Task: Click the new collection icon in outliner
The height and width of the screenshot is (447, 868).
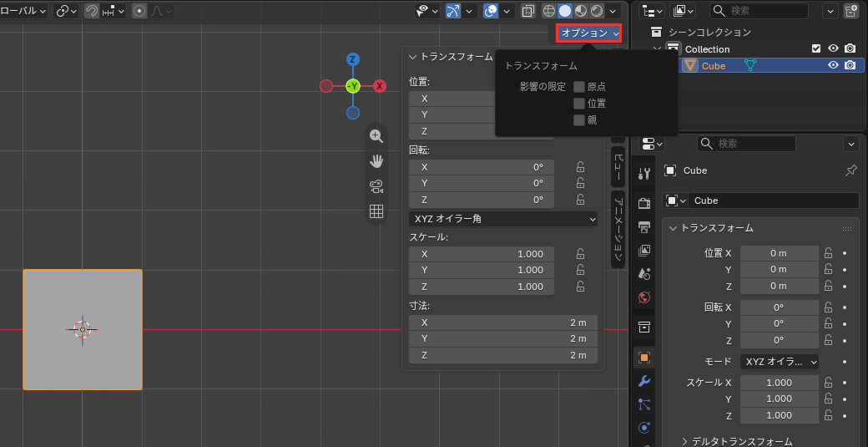Action: pyautogui.click(x=850, y=11)
